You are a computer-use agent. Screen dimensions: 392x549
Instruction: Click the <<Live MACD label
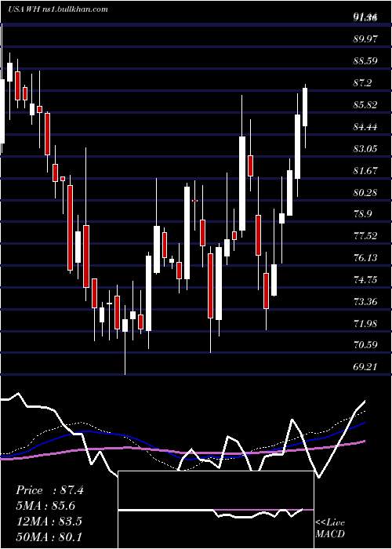click(330, 529)
